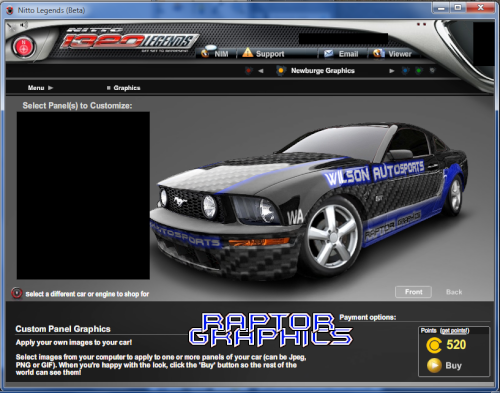Select the Graphics breadcrumb item
The image size is (500, 393).
click(124, 88)
